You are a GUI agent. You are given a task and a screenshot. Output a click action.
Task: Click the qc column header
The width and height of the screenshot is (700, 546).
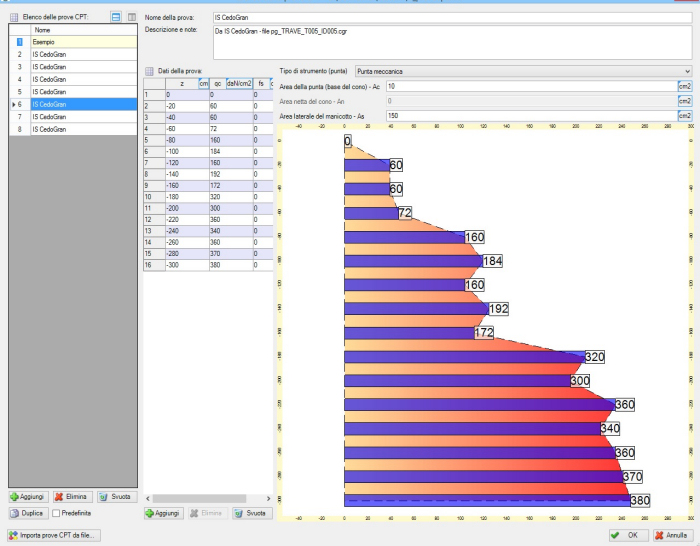(217, 83)
